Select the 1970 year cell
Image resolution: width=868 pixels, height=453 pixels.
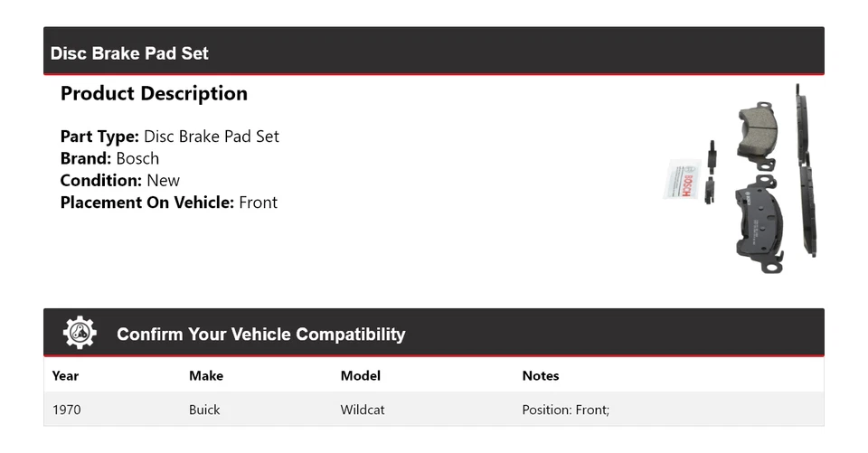click(x=67, y=410)
